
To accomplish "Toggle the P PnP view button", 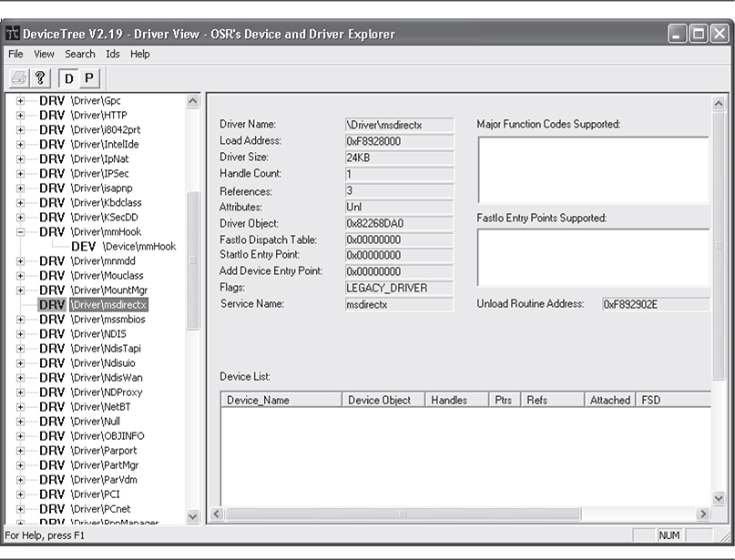I will tap(88, 78).
